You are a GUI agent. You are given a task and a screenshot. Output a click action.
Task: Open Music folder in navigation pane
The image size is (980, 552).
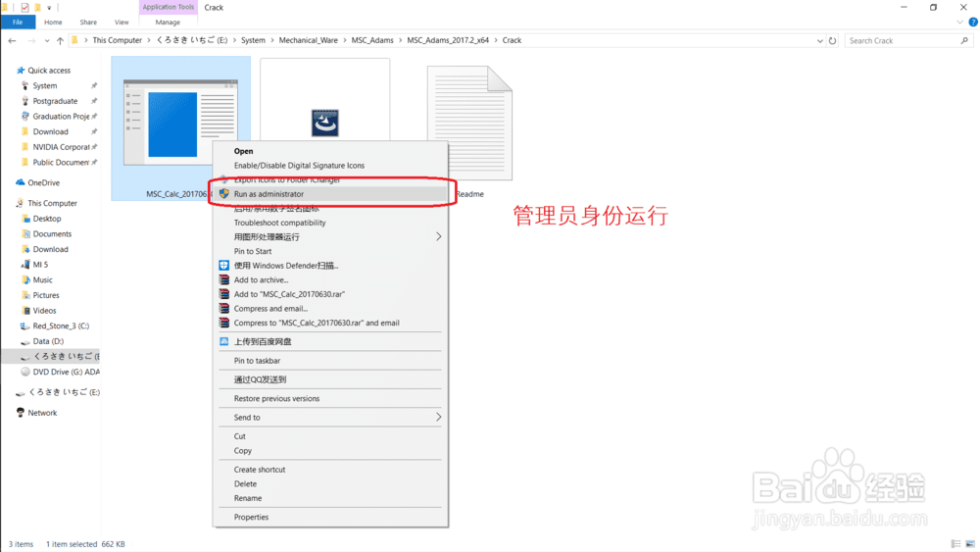point(42,280)
